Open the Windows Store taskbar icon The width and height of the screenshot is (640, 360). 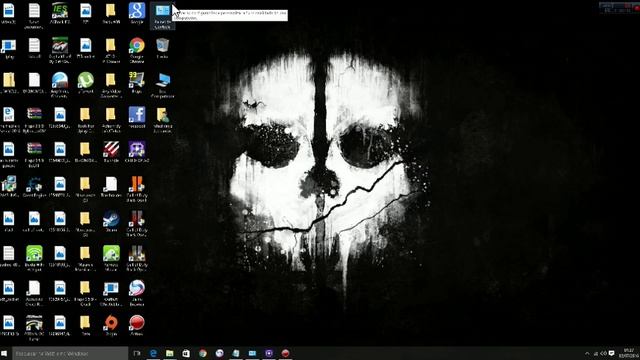pos(186,353)
